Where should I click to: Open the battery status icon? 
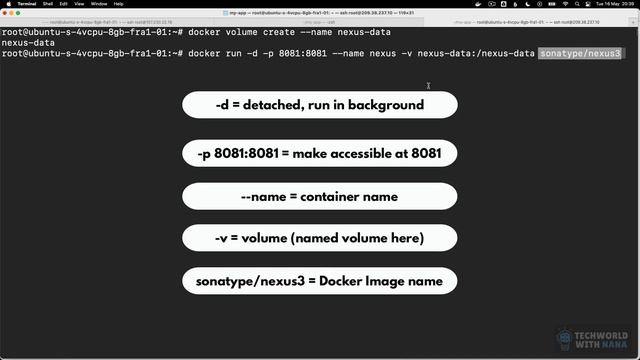pos(552,4)
